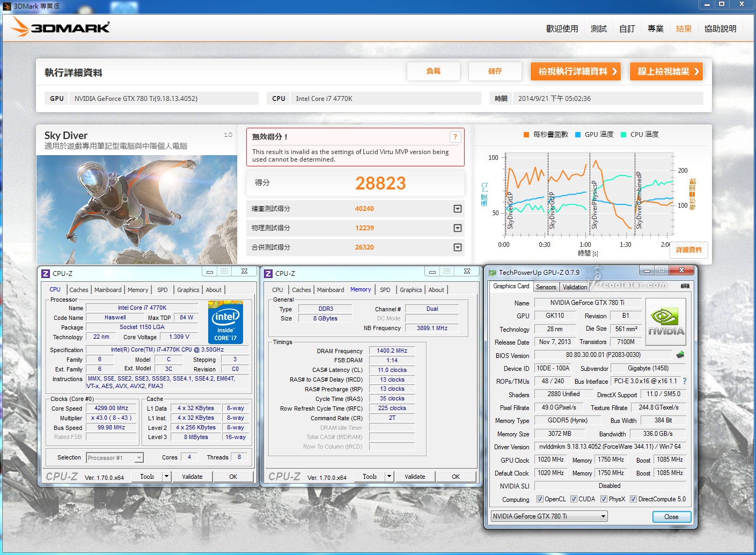The height and width of the screenshot is (555, 756).
Task: Close the CPU-Z Memory window
Action: click(467, 272)
